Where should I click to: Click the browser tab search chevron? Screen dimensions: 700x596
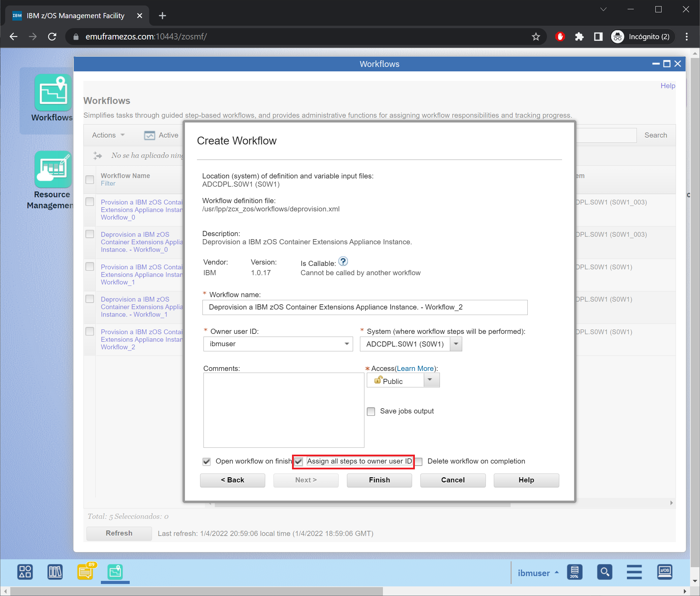[x=603, y=9]
